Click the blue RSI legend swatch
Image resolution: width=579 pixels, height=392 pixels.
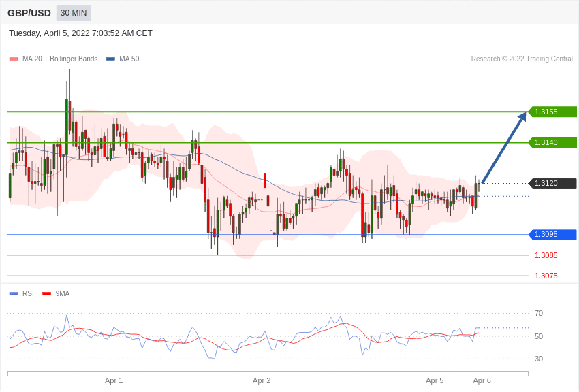(x=14, y=293)
